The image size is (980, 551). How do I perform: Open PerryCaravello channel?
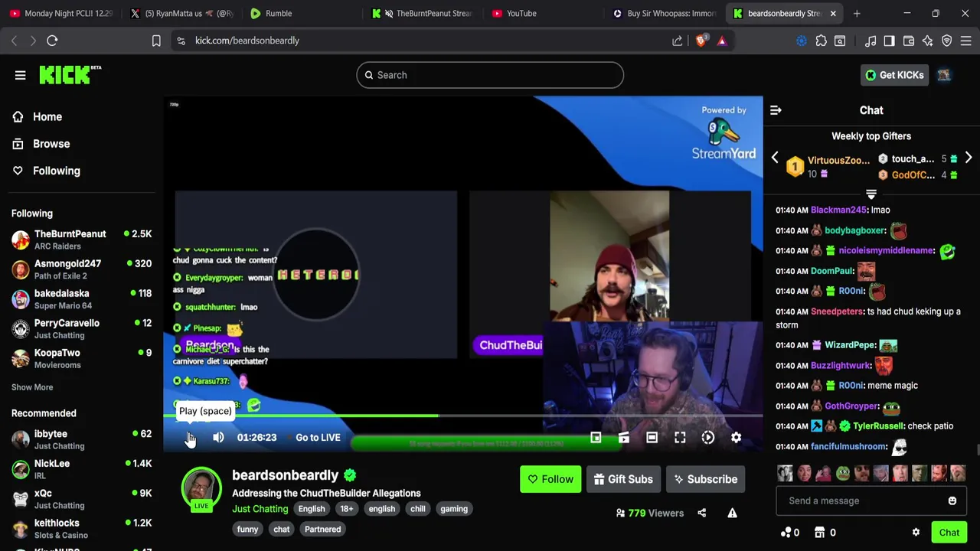click(81, 329)
